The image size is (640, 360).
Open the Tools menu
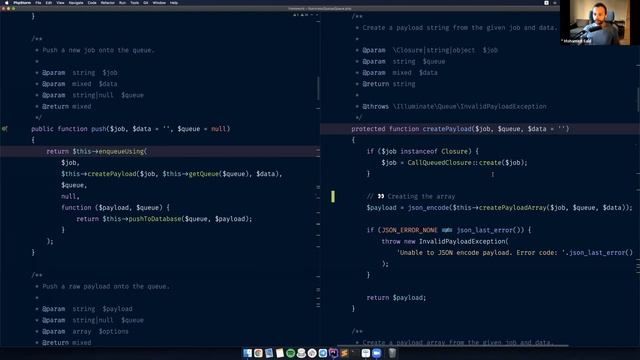[x=135, y=2]
